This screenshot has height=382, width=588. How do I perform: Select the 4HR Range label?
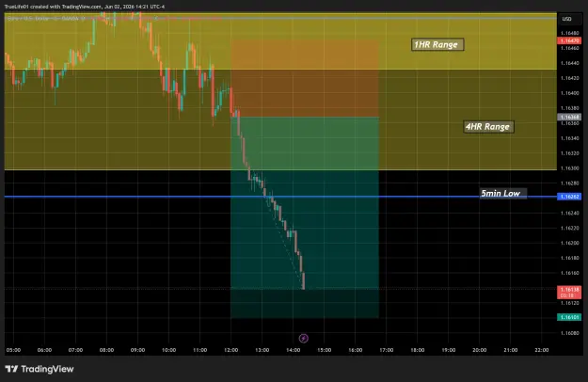click(488, 127)
